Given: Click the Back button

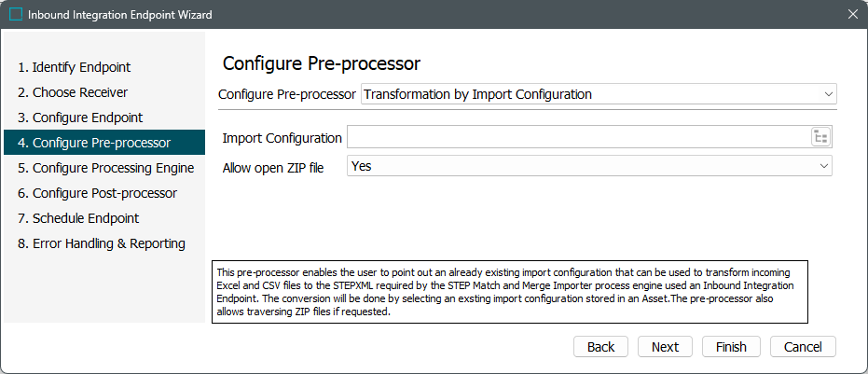Looking at the screenshot, I should [600, 347].
